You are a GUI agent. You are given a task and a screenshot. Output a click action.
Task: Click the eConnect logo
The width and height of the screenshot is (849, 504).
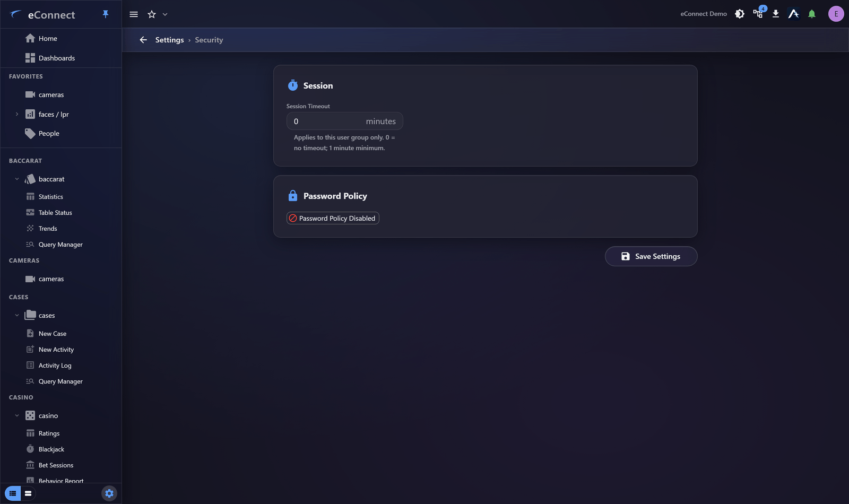point(43,14)
